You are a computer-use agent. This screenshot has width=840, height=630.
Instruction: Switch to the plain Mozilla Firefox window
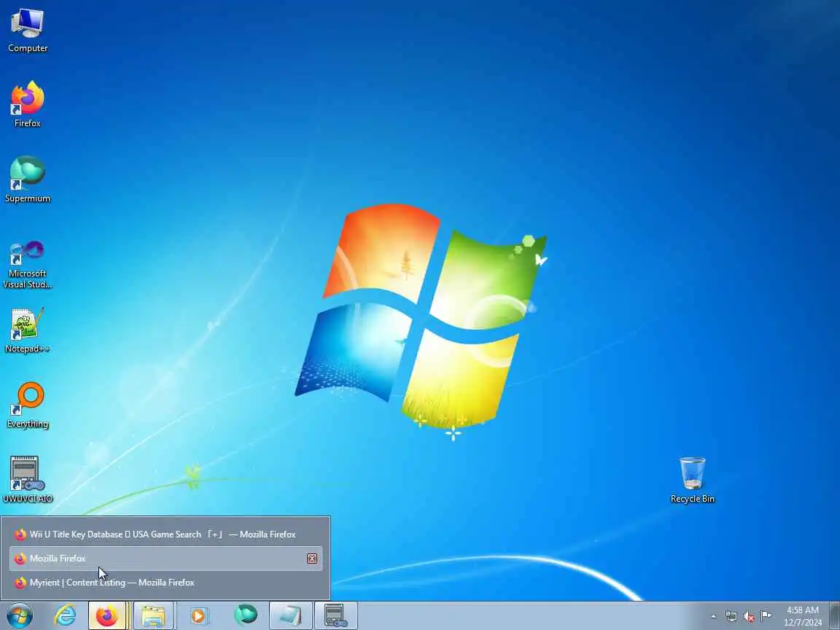point(166,559)
